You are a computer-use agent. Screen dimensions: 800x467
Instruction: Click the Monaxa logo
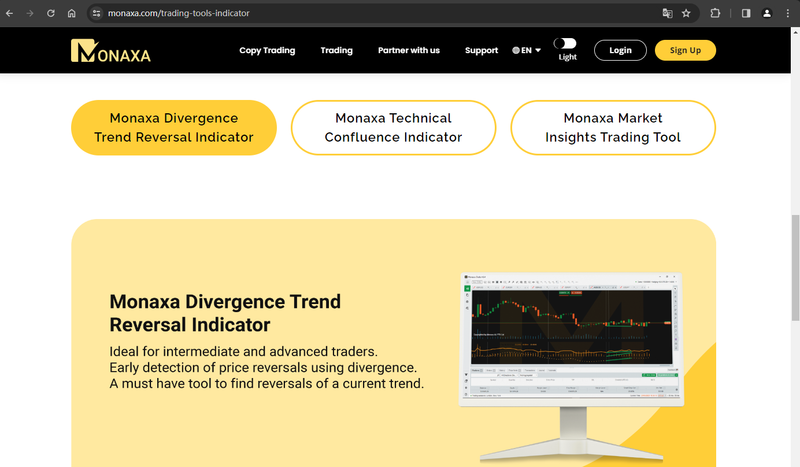click(x=111, y=51)
